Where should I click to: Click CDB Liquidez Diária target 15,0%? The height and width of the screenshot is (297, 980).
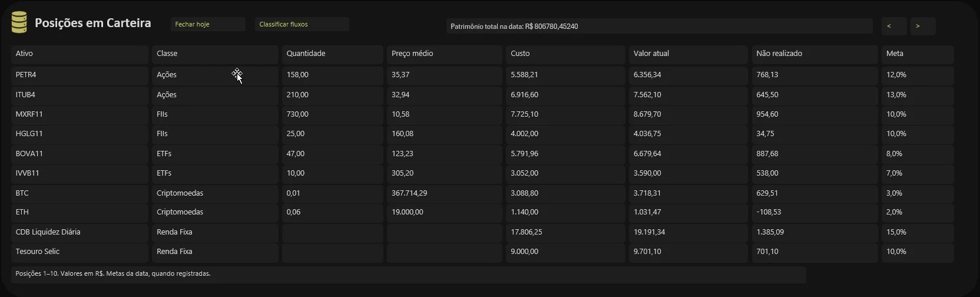918,232
